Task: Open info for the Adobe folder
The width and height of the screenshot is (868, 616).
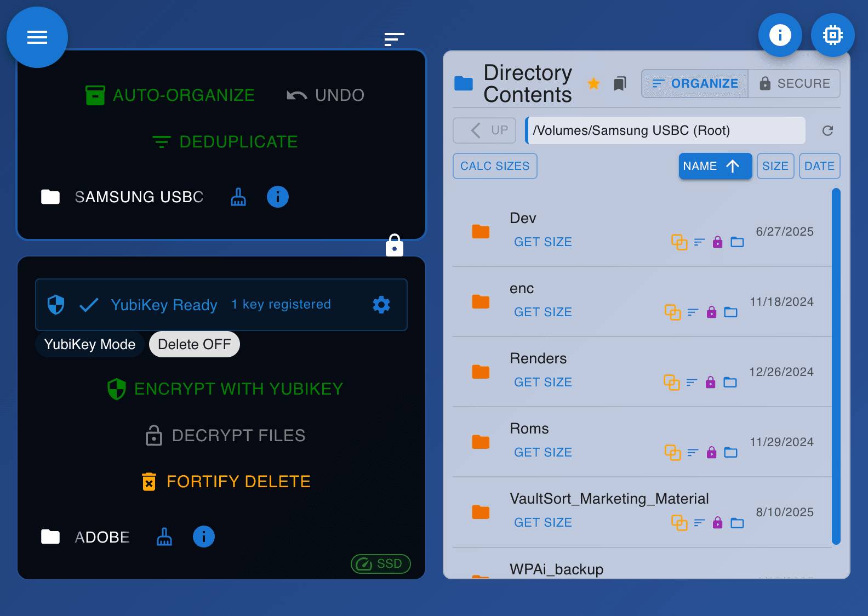Action: (203, 537)
